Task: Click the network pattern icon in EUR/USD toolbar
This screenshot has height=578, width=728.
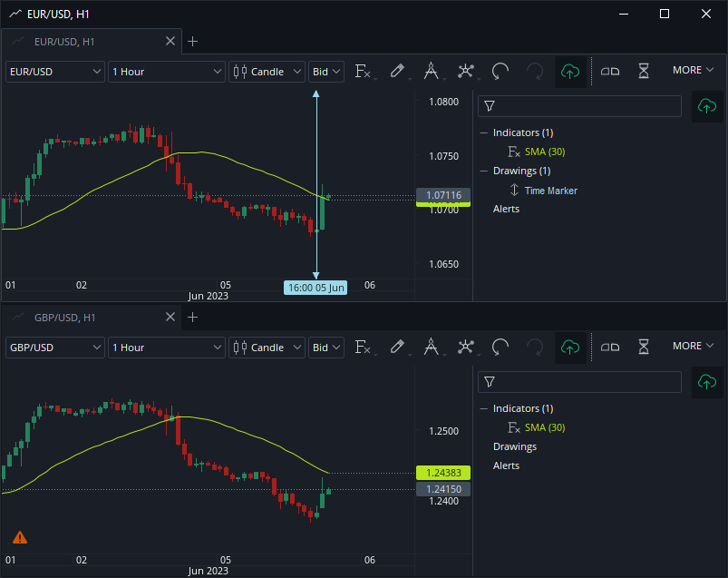Action: click(466, 71)
